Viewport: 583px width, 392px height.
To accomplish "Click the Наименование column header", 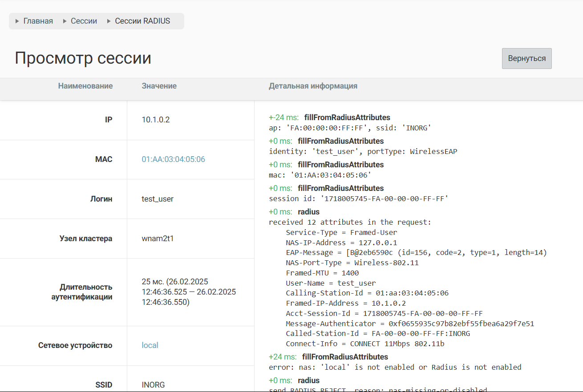I will coord(85,86).
